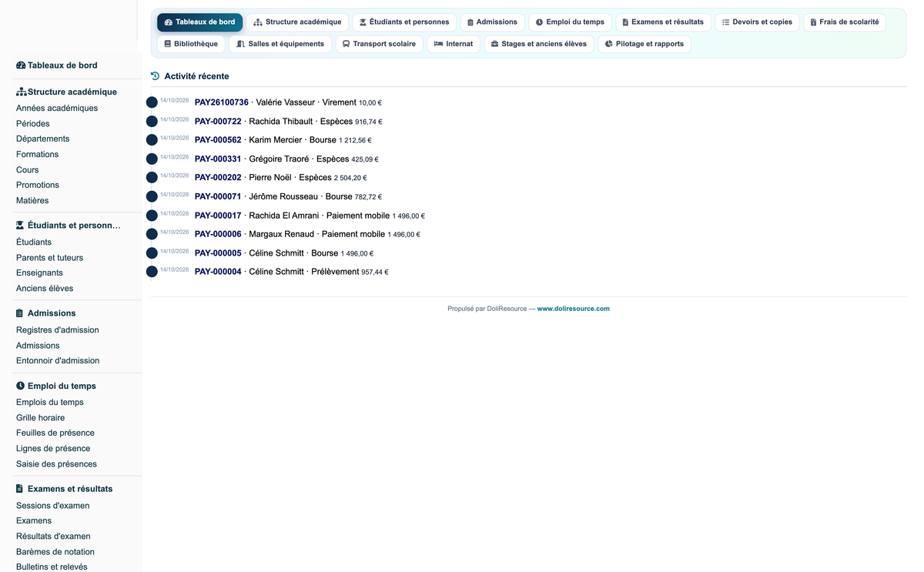Image resolution: width=924 pixels, height=572 pixels.
Task: Open Matières in sidebar
Action: 32,201
